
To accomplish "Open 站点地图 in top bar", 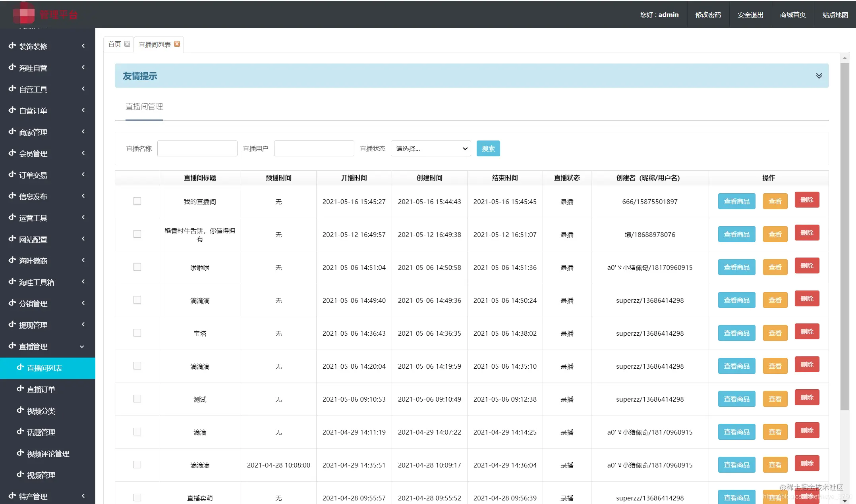I will tap(835, 15).
